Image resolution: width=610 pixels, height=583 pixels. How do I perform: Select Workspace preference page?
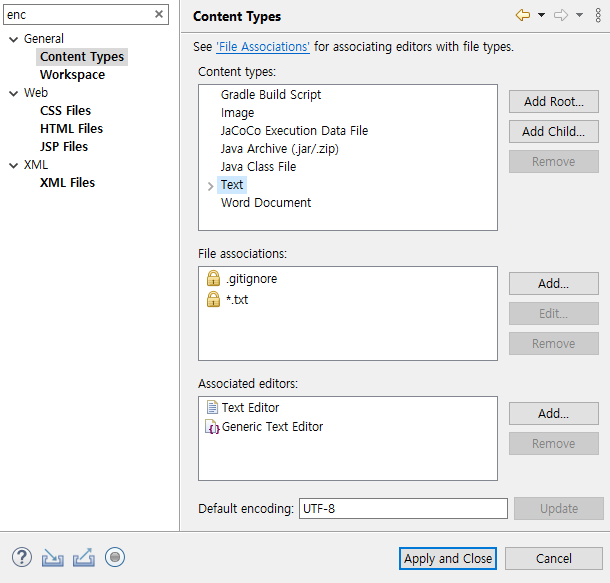tap(72, 75)
